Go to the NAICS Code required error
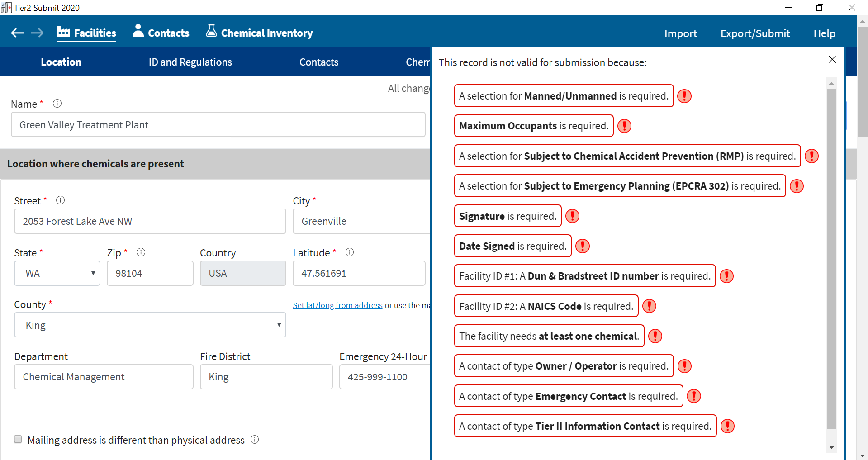This screenshot has height=460, width=868. (546, 306)
